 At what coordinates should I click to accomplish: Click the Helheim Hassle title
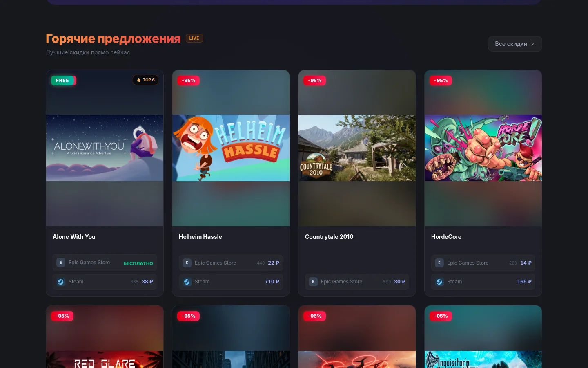pos(200,237)
